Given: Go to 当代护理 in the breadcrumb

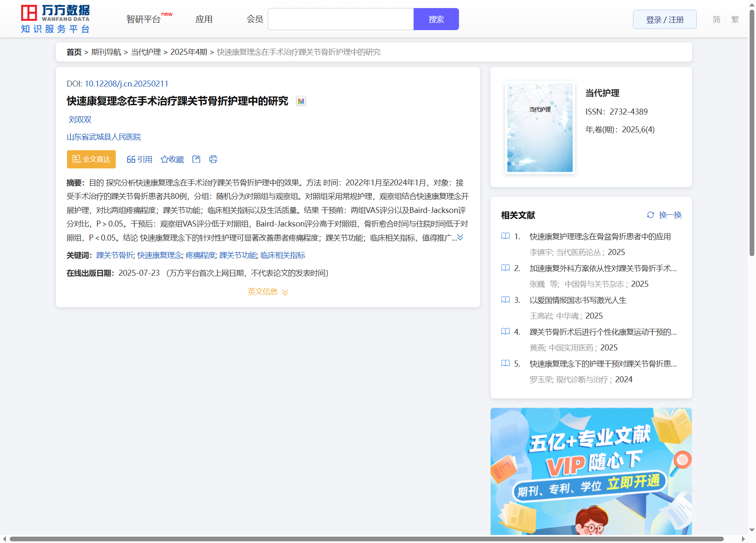Looking at the screenshot, I should click(x=146, y=52).
